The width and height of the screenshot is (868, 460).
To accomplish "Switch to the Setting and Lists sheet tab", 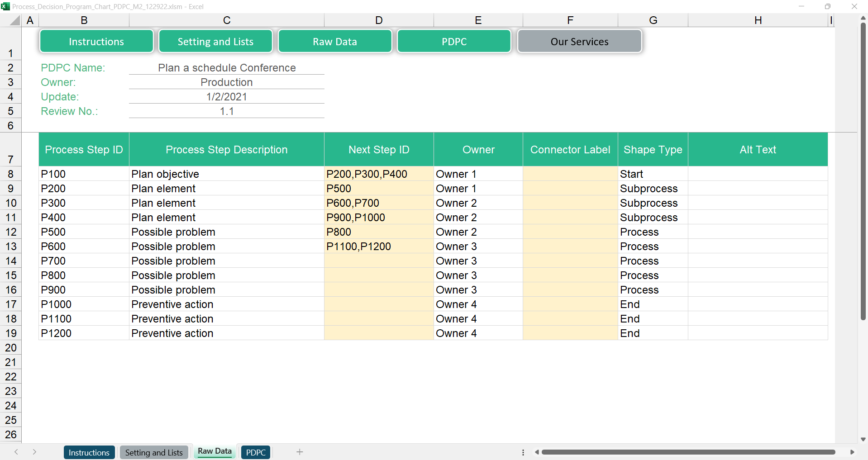I will pos(154,452).
